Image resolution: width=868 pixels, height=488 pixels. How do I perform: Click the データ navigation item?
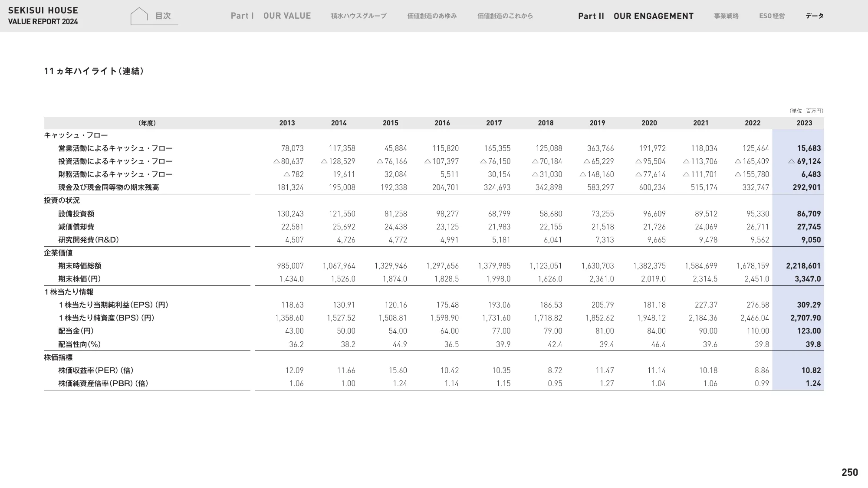(814, 16)
